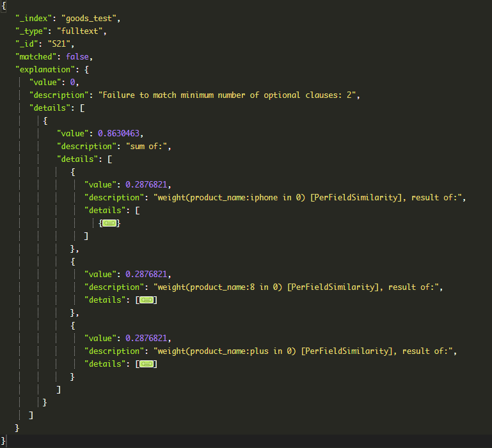
Task: Click the 0.2876821 value above product_name:plus
Action: tap(147, 339)
